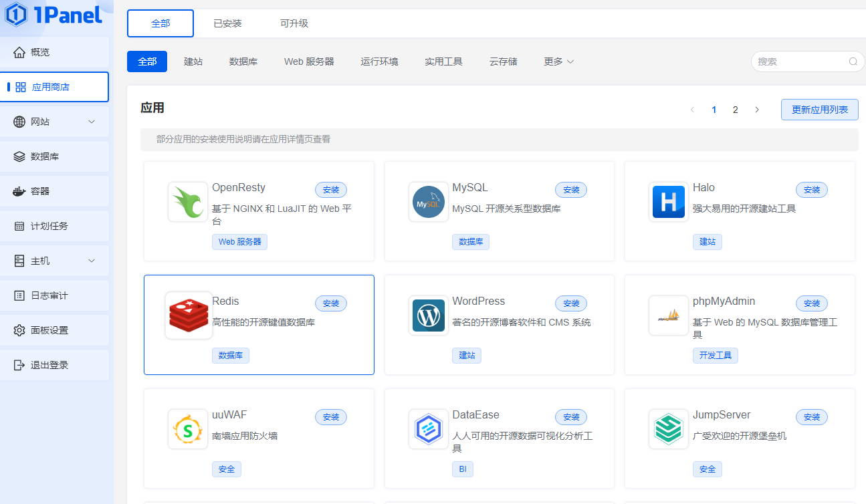Viewport: 866px width, 504px height.
Task: Select page 1 in pagination
Action: (x=714, y=110)
